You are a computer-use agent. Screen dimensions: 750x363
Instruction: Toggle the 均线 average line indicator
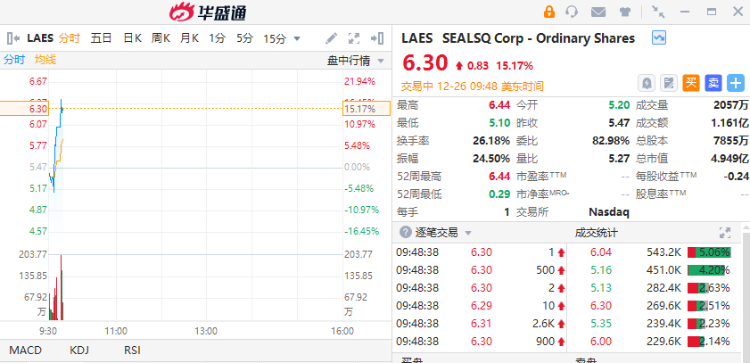45,60
